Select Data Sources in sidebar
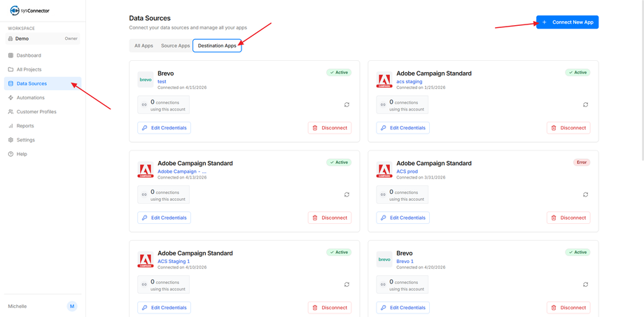 tap(43, 83)
